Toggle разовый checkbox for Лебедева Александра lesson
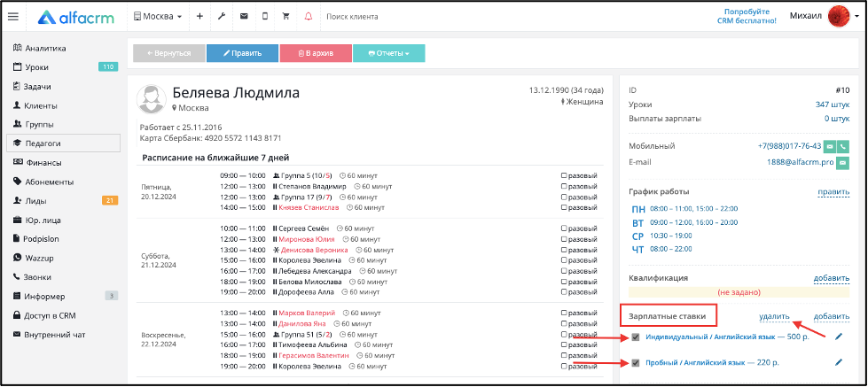Image resolution: width=868 pixels, height=387 pixels. [564, 271]
